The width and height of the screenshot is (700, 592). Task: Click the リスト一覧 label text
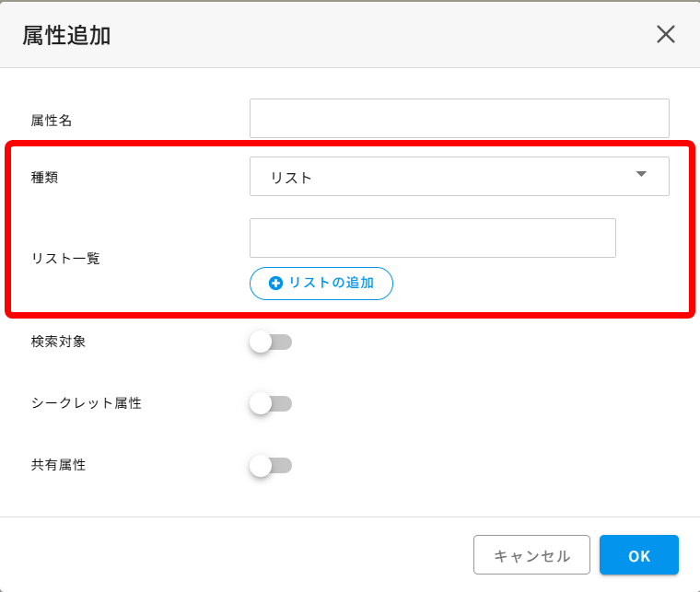[x=65, y=259]
